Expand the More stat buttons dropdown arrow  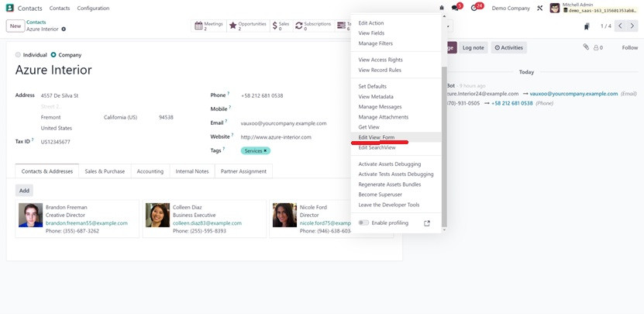448,26
